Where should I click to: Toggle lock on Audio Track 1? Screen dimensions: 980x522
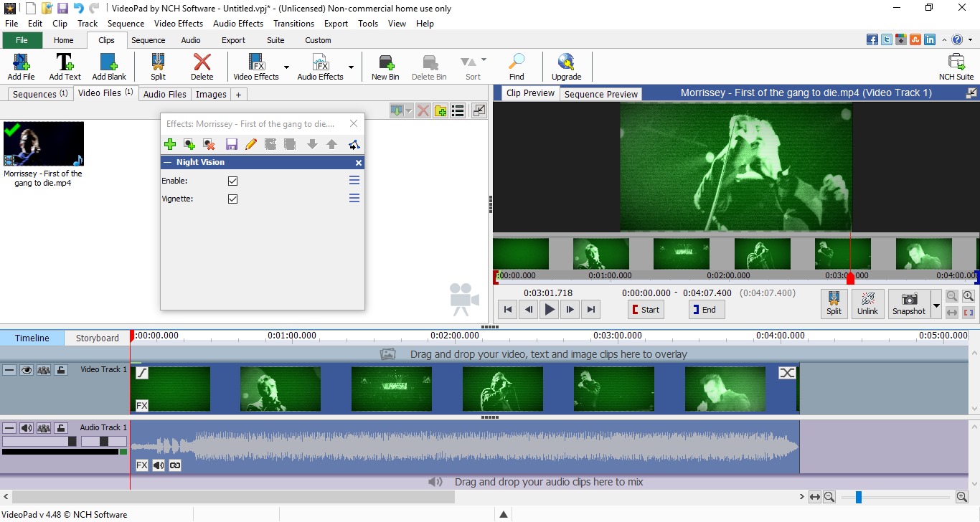pyautogui.click(x=61, y=428)
